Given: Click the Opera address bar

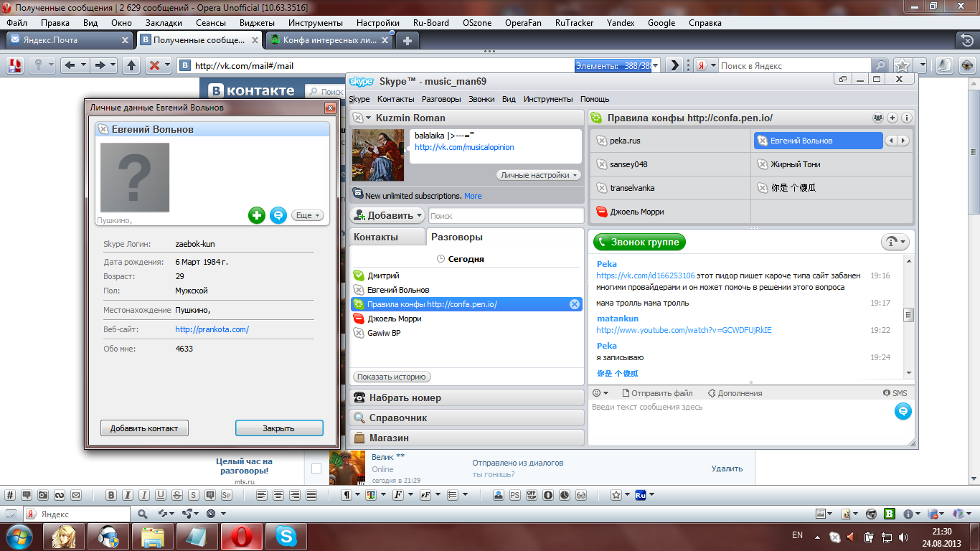Looking at the screenshot, I should click(383, 65).
